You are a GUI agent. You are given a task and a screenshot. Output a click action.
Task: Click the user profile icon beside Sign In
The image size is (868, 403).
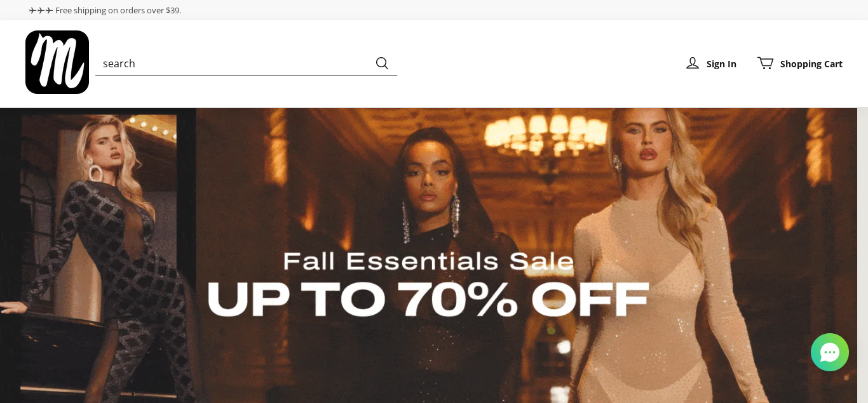click(x=693, y=63)
